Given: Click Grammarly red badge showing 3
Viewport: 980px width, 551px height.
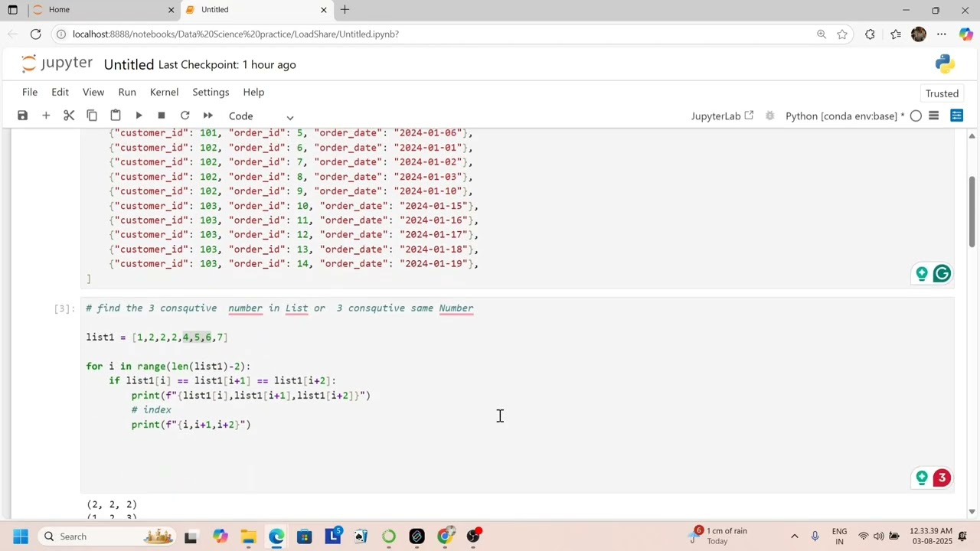Looking at the screenshot, I should click(x=942, y=478).
